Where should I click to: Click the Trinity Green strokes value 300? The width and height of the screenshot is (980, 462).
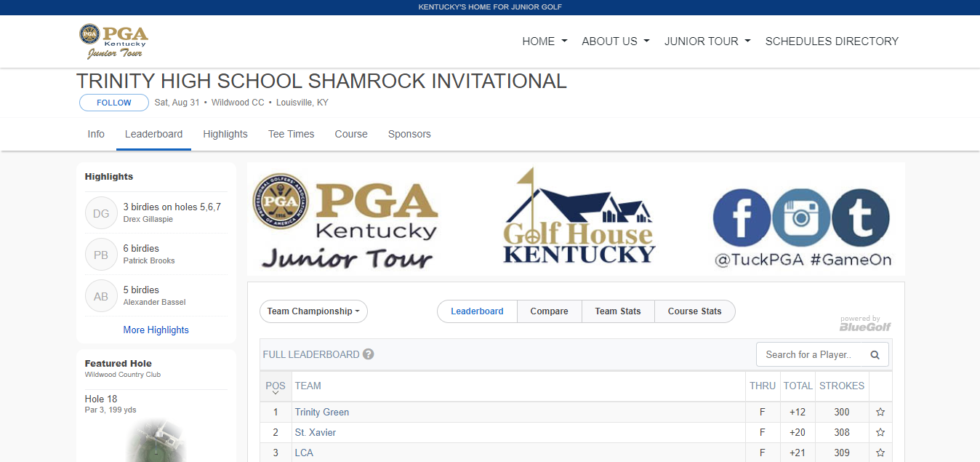point(842,412)
